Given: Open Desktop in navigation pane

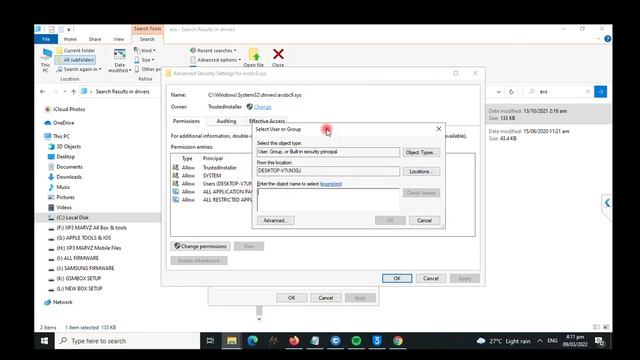Looking at the screenshot, I should 62,157.
